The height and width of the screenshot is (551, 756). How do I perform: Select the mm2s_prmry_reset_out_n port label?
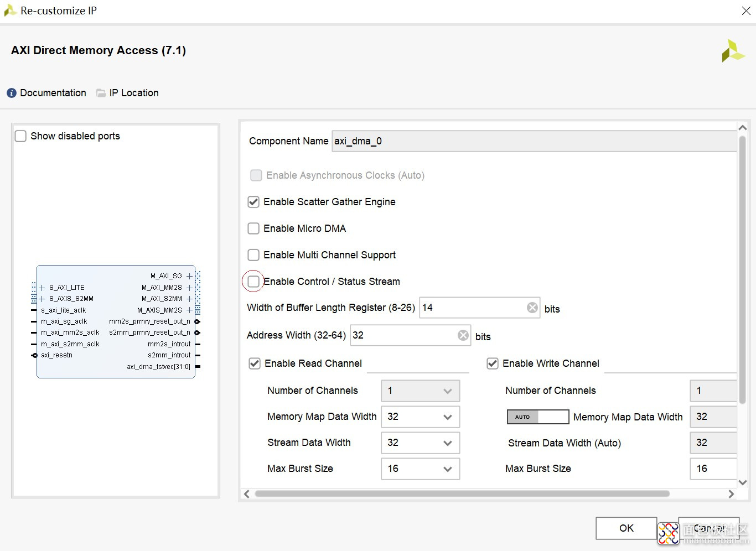pyautogui.click(x=149, y=321)
